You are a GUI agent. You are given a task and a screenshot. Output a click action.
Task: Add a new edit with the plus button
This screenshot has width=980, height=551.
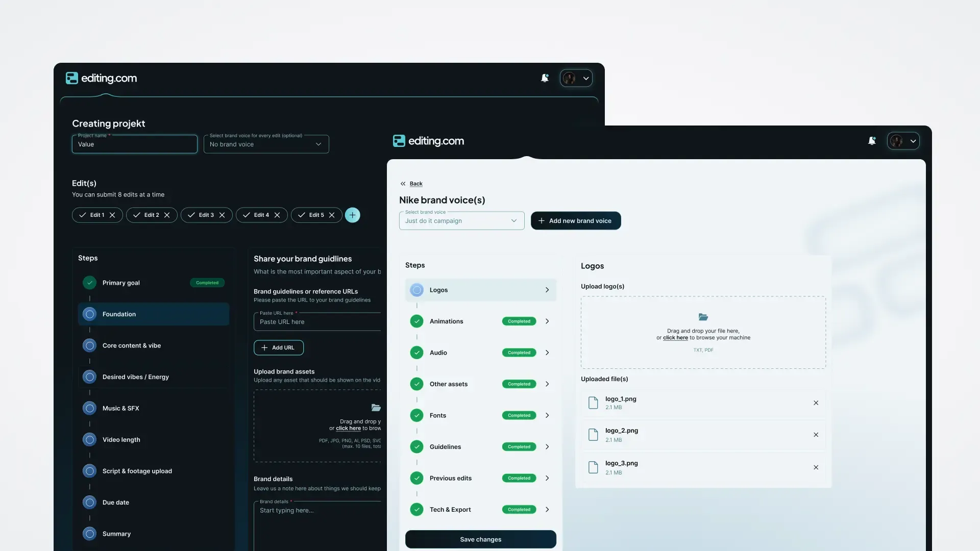pos(353,215)
